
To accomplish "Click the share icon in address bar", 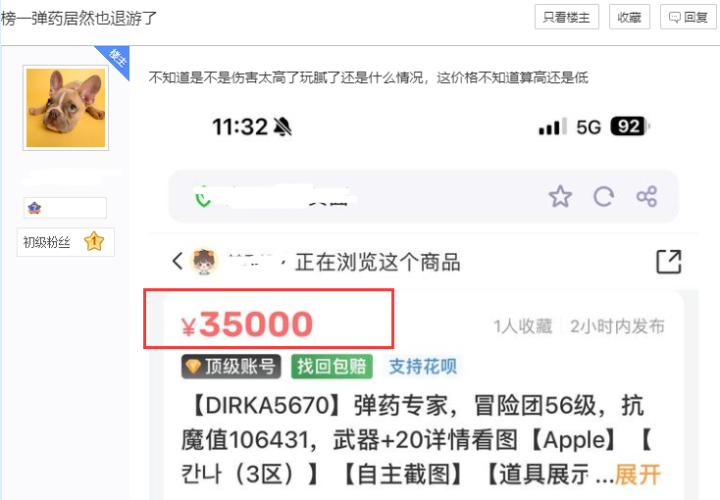I will [x=647, y=197].
